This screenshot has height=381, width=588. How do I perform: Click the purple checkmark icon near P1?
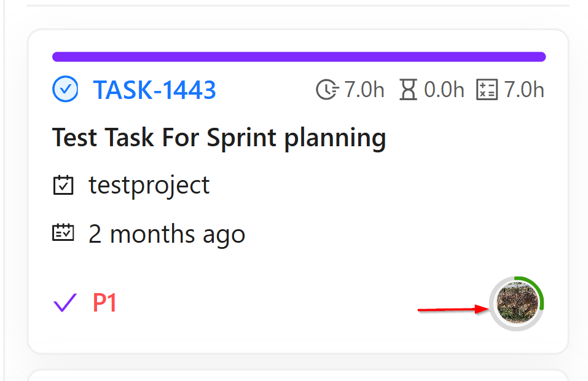[x=65, y=302]
